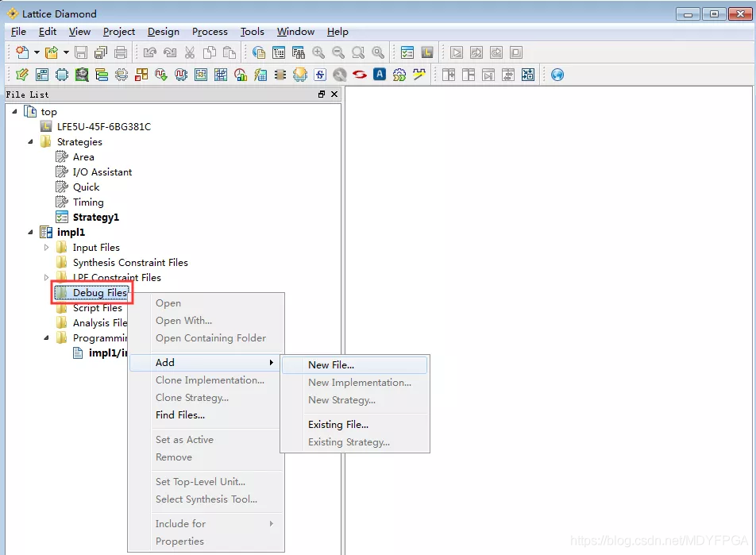
Task: Choose New File... from the Add submenu
Action: point(354,365)
